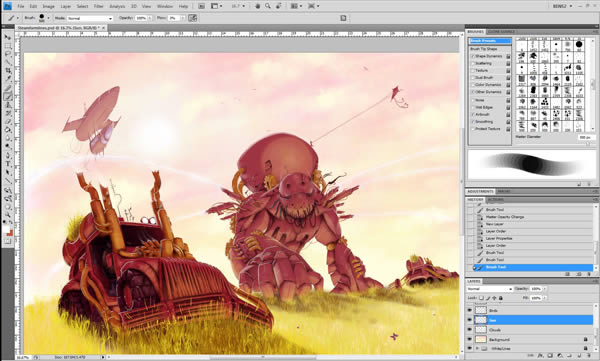Select the Zoom tool in the toolbox
This screenshot has height=361, width=600.
coord(7,215)
